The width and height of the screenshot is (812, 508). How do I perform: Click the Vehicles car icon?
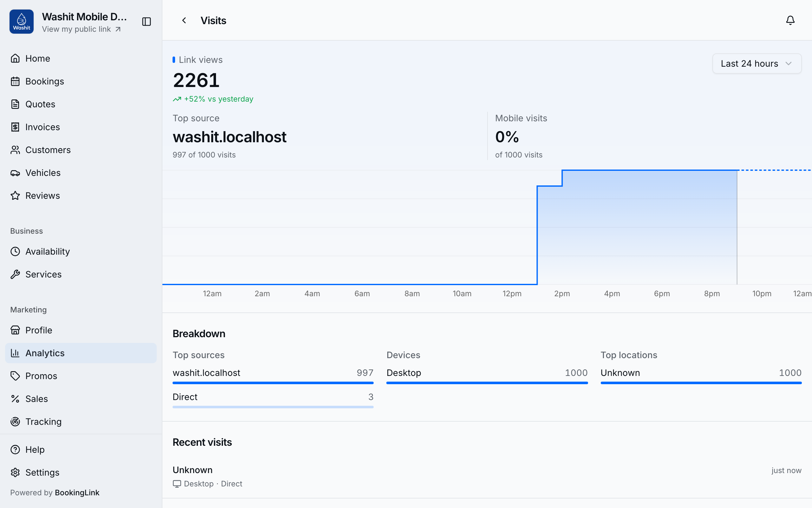click(x=15, y=173)
